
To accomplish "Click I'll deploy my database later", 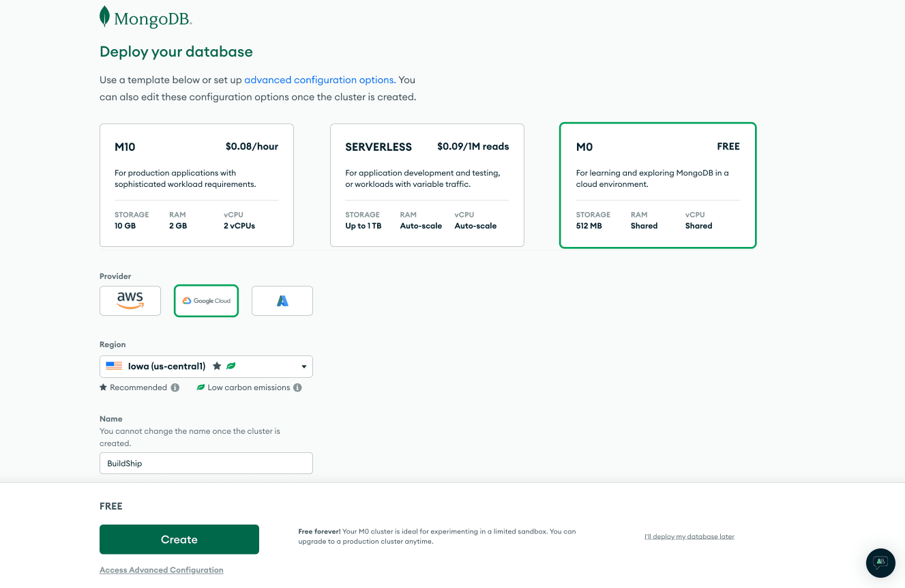I will (689, 536).
